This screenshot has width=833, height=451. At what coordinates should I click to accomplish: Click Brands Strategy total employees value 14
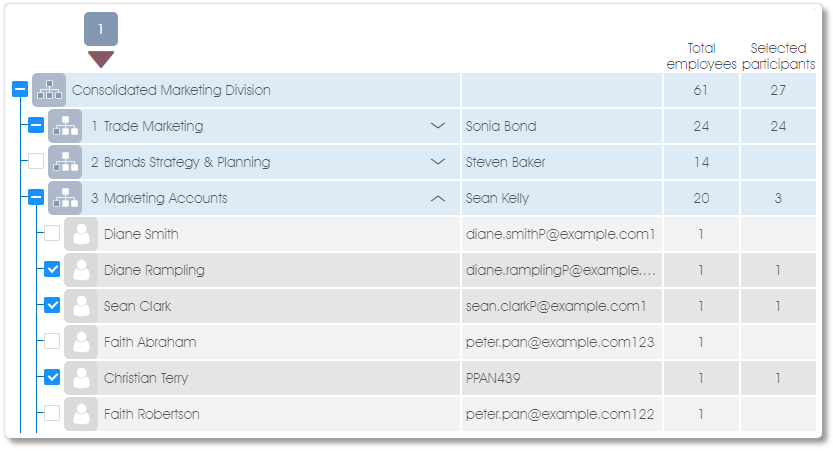(701, 162)
